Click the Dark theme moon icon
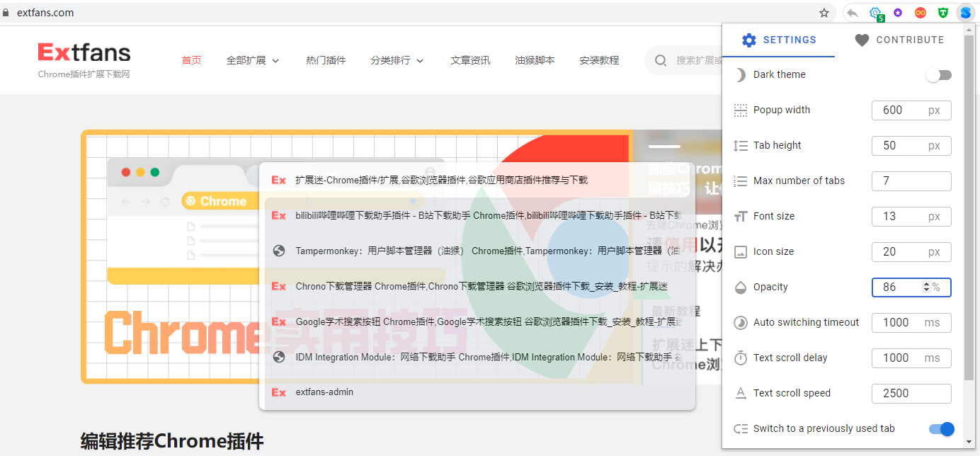Image resolution: width=980 pixels, height=456 pixels. tap(741, 75)
